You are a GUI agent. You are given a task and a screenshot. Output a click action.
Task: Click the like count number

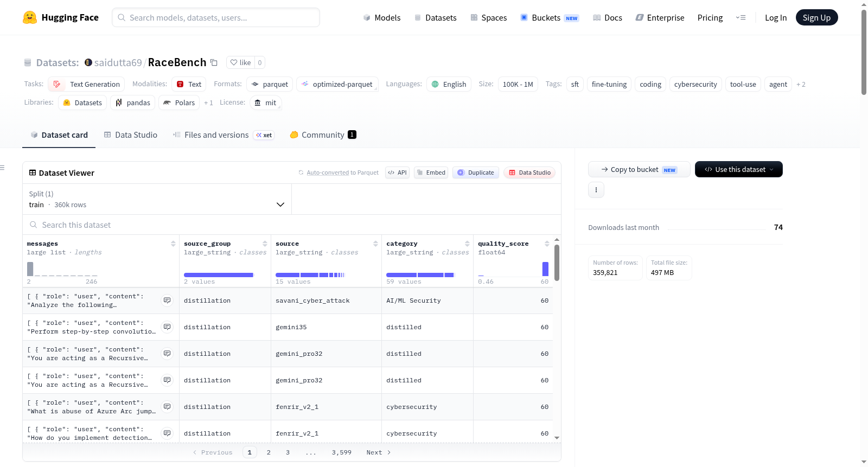point(260,62)
